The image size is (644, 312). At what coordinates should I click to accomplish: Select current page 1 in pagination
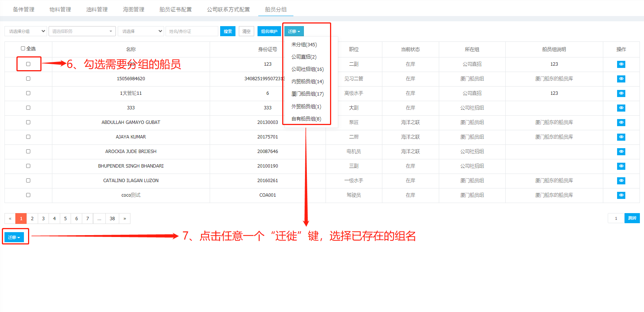pos(21,218)
